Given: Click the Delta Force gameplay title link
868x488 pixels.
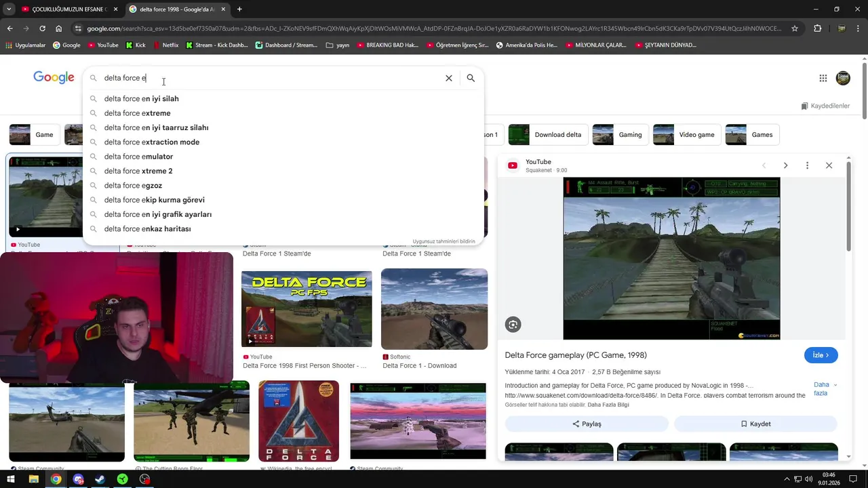Looking at the screenshot, I should pos(576,355).
